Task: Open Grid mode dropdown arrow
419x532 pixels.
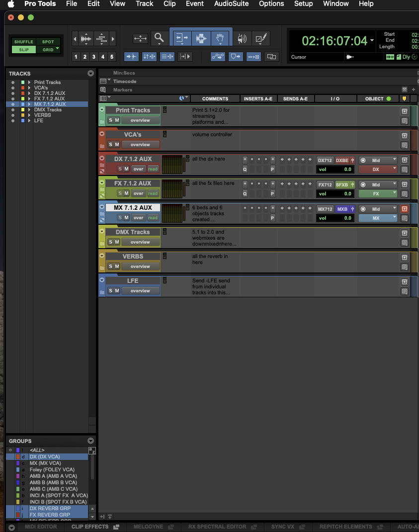Action: [x=57, y=49]
